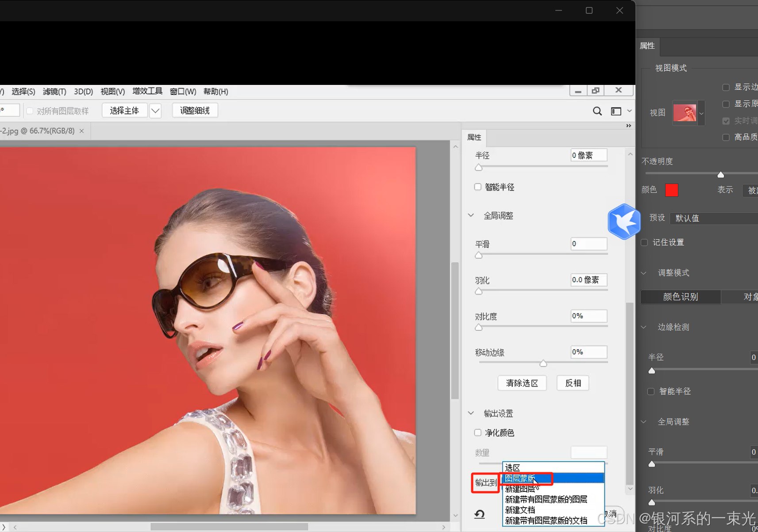The height and width of the screenshot is (532, 758).
Task: Toggle 显示原 checkbox in dark panel
Action: click(x=726, y=104)
